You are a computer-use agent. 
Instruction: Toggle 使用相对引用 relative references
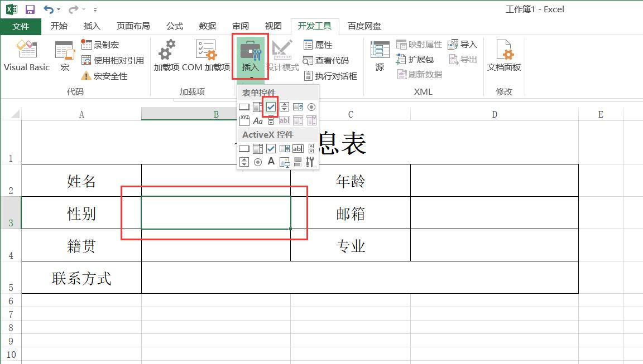pyautogui.click(x=112, y=60)
